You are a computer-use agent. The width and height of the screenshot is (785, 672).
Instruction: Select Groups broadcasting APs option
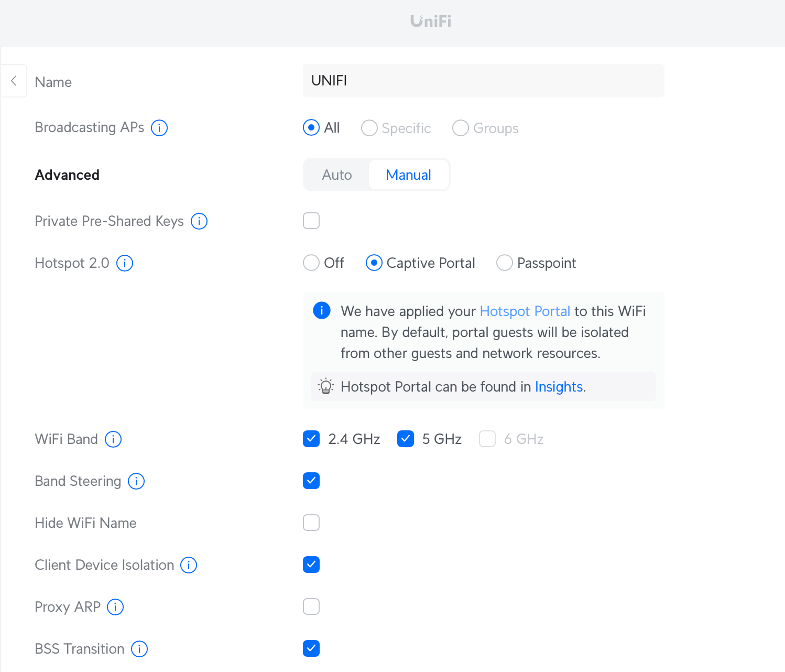pyautogui.click(x=461, y=128)
